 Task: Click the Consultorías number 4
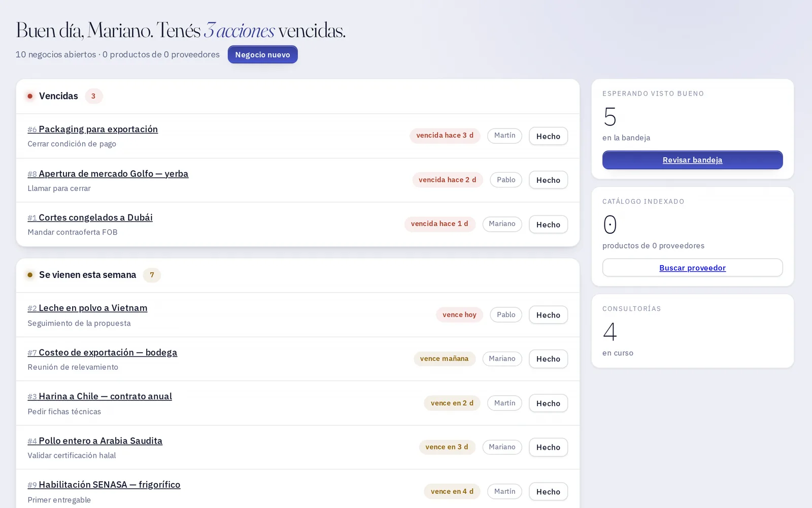(x=610, y=332)
